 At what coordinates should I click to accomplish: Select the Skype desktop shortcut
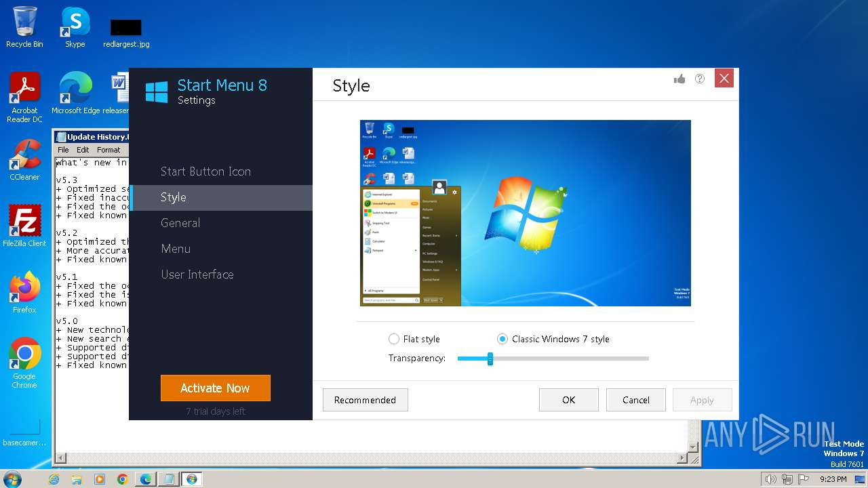(x=75, y=27)
